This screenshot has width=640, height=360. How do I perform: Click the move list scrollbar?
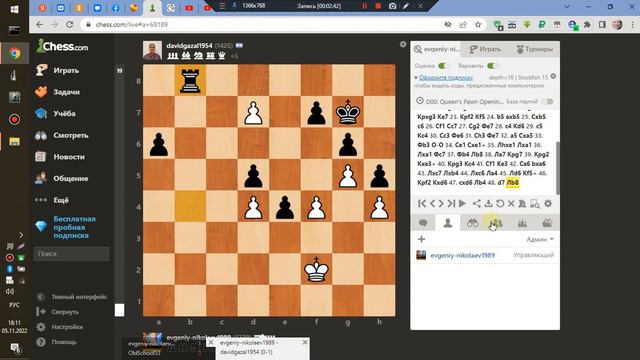[x=558, y=168]
